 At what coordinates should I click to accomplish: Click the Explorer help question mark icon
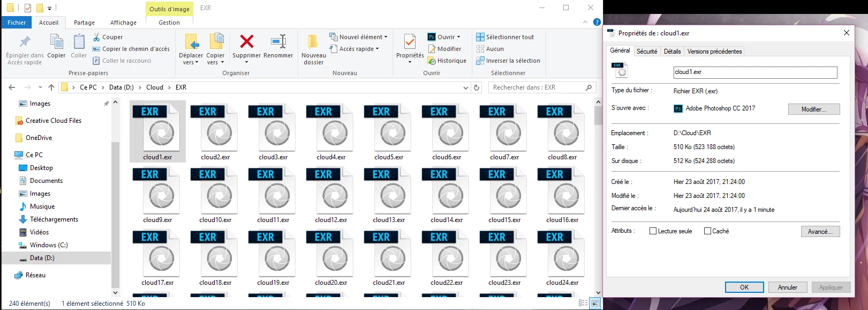597,22
